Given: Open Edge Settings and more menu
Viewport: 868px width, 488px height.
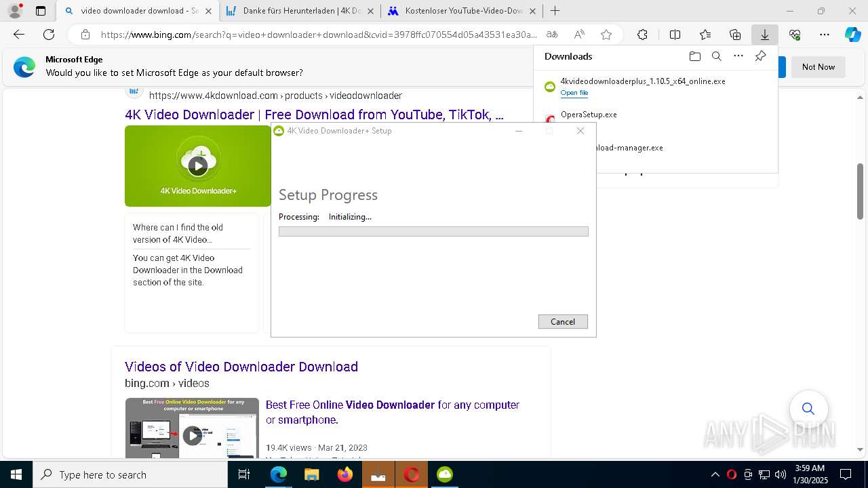Looking at the screenshot, I should pyautogui.click(x=825, y=35).
